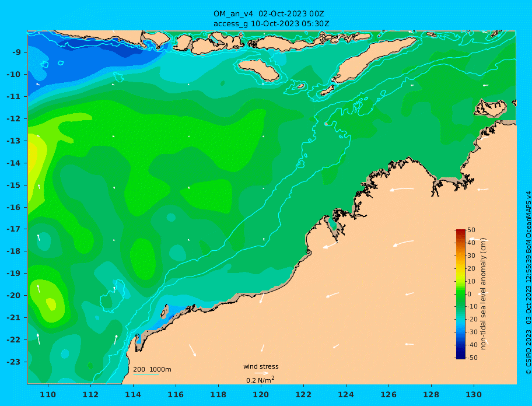Click colorbar tick label 0
Viewport: 532px width, 406px height.
[470, 294]
